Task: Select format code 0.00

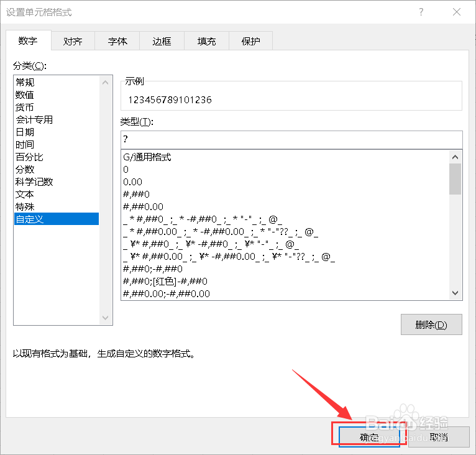Action: click(285, 182)
